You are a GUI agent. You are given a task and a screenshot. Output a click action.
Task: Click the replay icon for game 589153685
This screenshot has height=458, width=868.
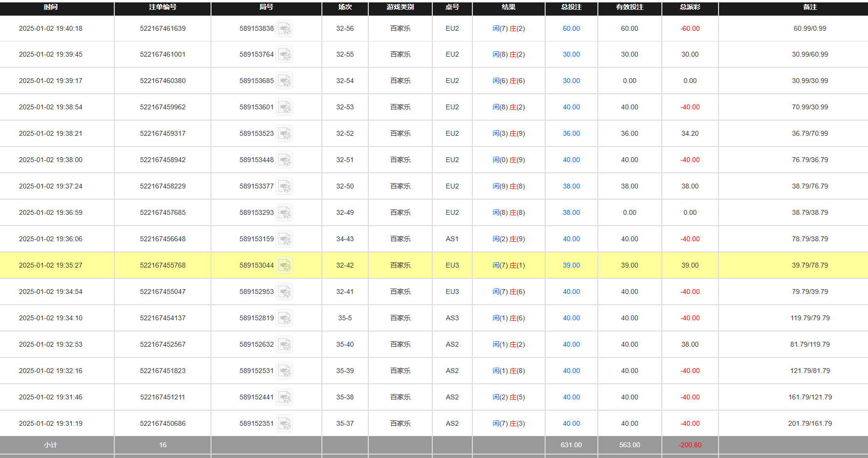tap(285, 81)
